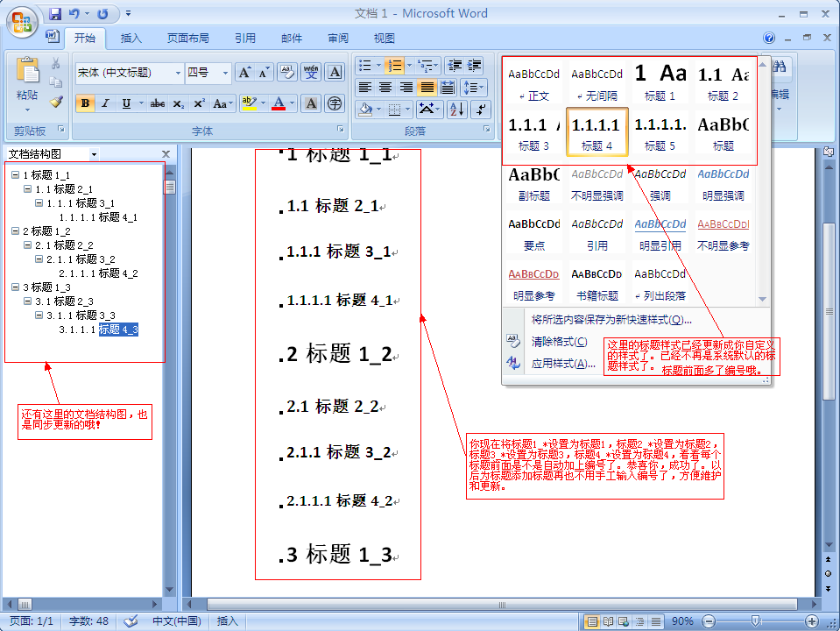
Task: Open the phonetic guide (wén) tool
Action: (311, 73)
